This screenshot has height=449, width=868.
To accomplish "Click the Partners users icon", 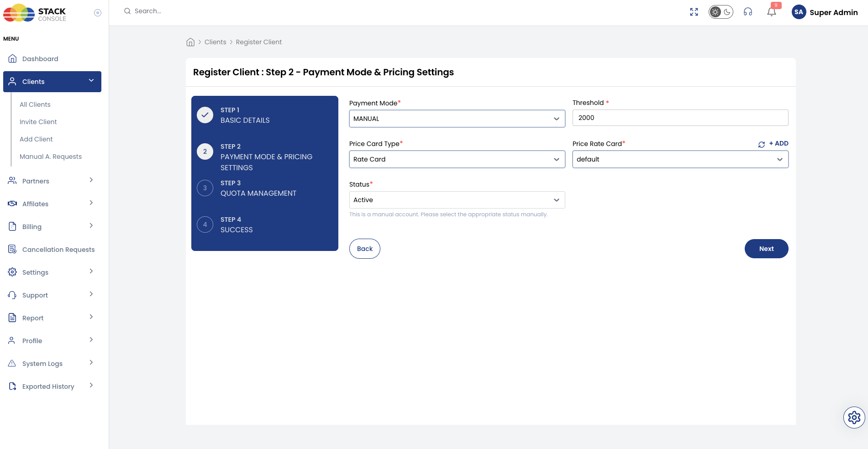I will pyautogui.click(x=12, y=181).
